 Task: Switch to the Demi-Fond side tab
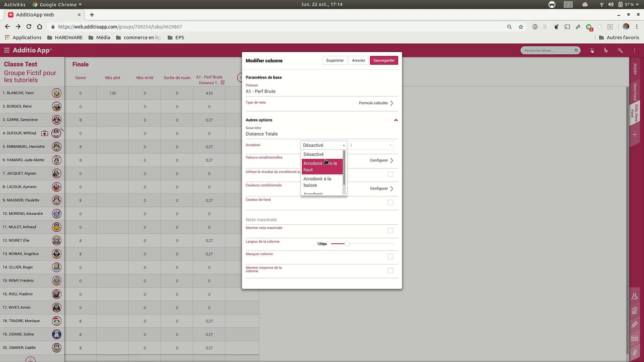click(635, 92)
